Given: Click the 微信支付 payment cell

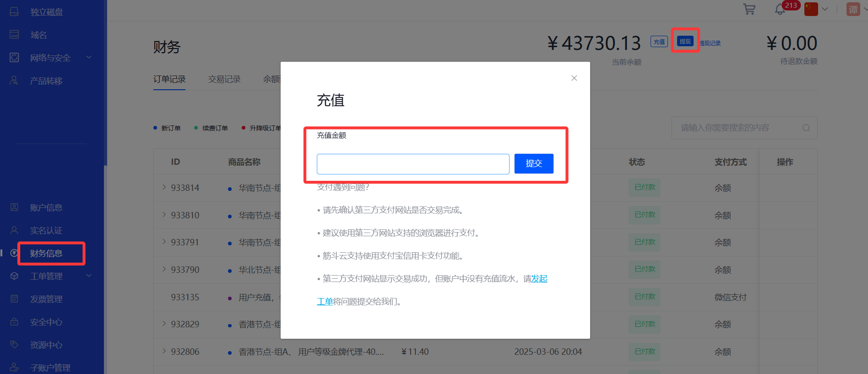Looking at the screenshot, I should pyautogui.click(x=731, y=297).
